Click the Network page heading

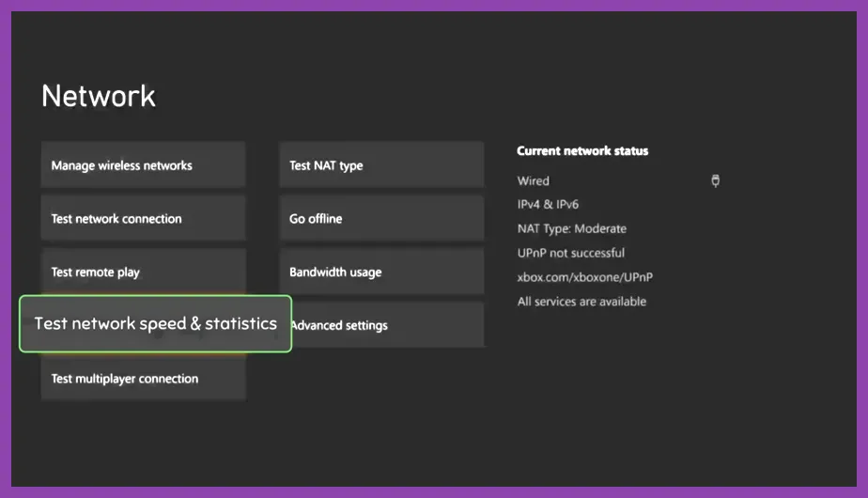tap(99, 96)
